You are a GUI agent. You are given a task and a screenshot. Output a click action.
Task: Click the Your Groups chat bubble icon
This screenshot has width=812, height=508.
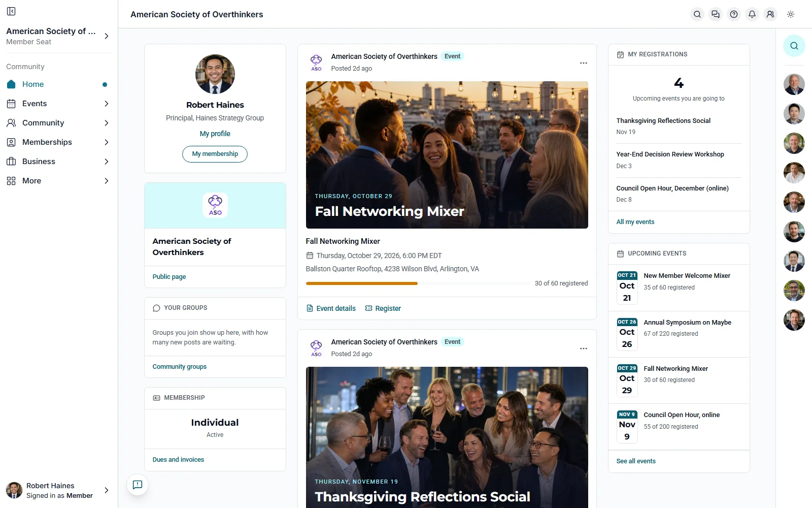[156, 308]
